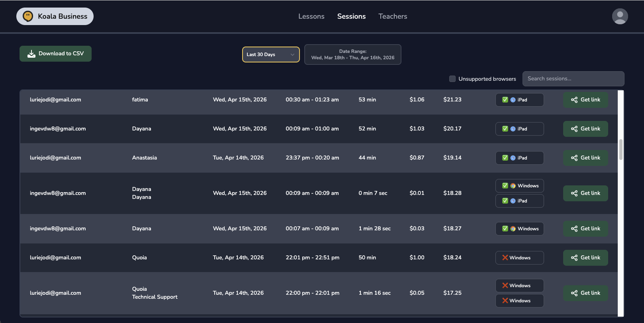This screenshot has width=644, height=323.
Task: Click the 23:37 pm - 00:20 am time
Action: [x=312, y=158]
